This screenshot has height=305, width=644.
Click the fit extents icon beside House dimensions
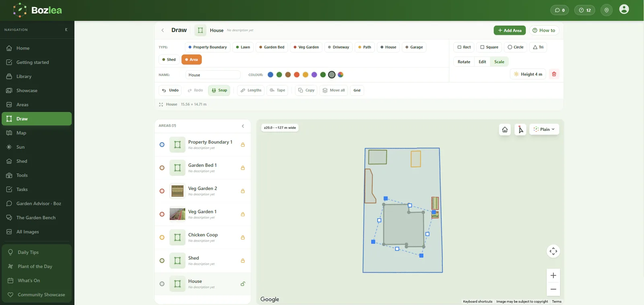(161, 104)
